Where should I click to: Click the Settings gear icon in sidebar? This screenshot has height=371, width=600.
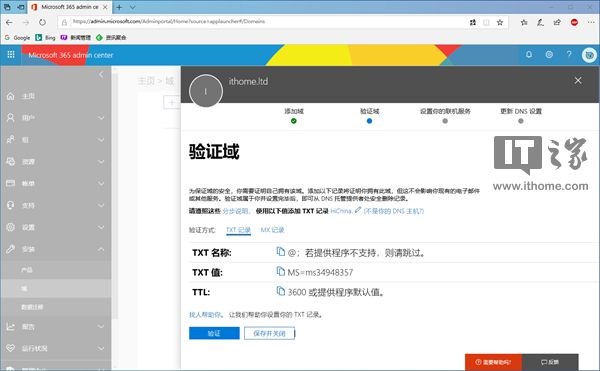(x=11, y=227)
